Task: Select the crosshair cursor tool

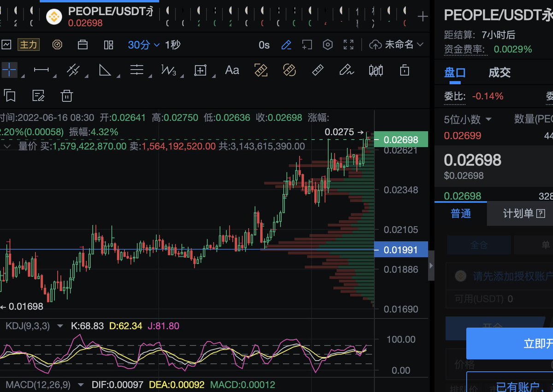Action: pyautogui.click(x=9, y=70)
